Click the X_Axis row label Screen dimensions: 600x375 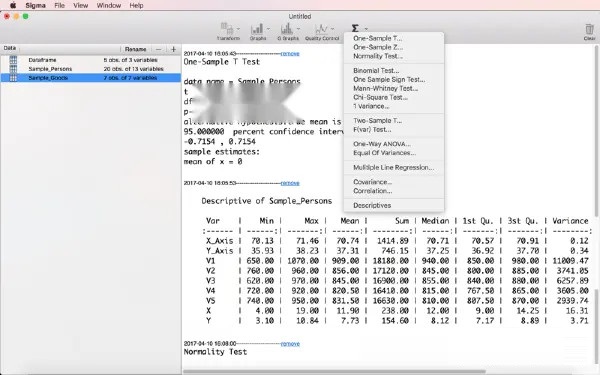click(219, 241)
